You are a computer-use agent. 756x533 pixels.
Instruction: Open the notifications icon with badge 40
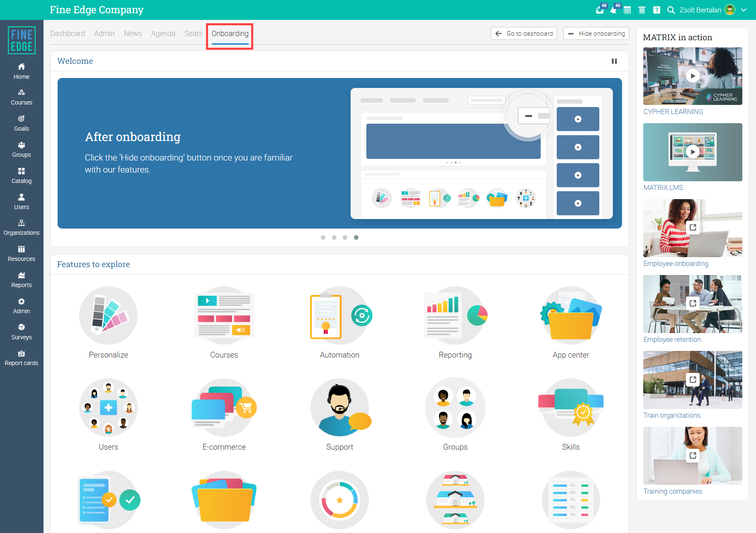(614, 10)
